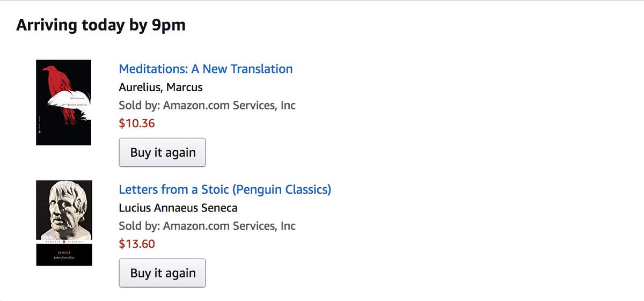
Task: Click author name Lucius Annaeus Seneca
Action: (x=178, y=208)
